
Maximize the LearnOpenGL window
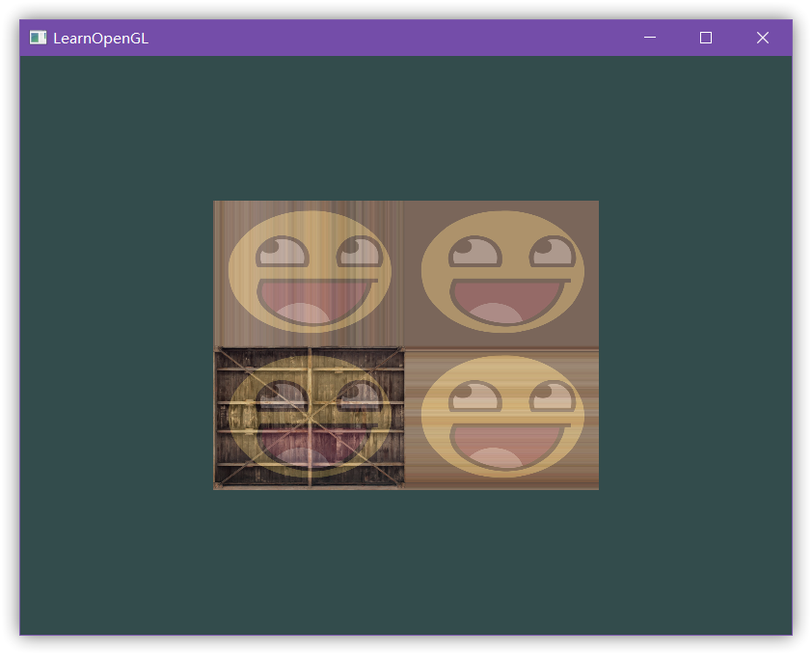pos(706,38)
